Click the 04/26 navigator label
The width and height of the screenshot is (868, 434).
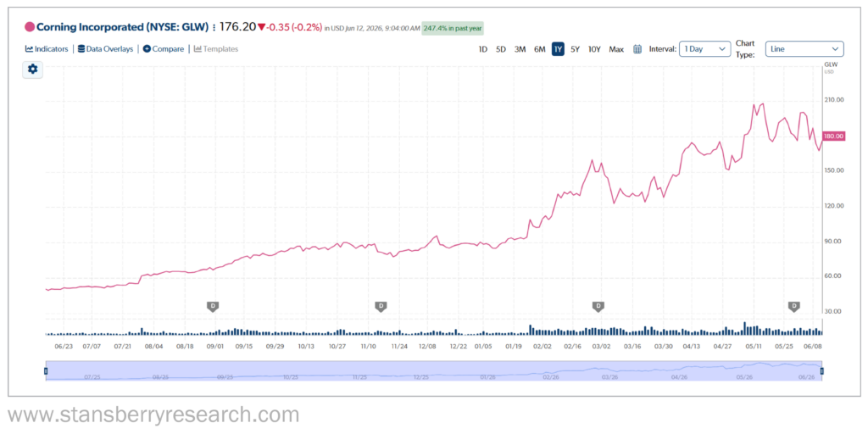[x=679, y=377]
